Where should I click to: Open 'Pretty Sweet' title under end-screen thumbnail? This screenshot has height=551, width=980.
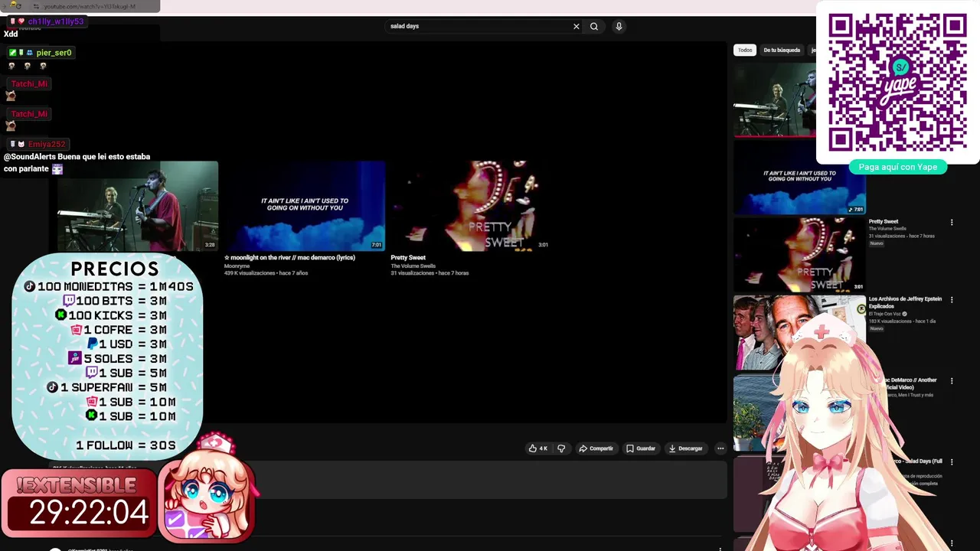pos(408,258)
